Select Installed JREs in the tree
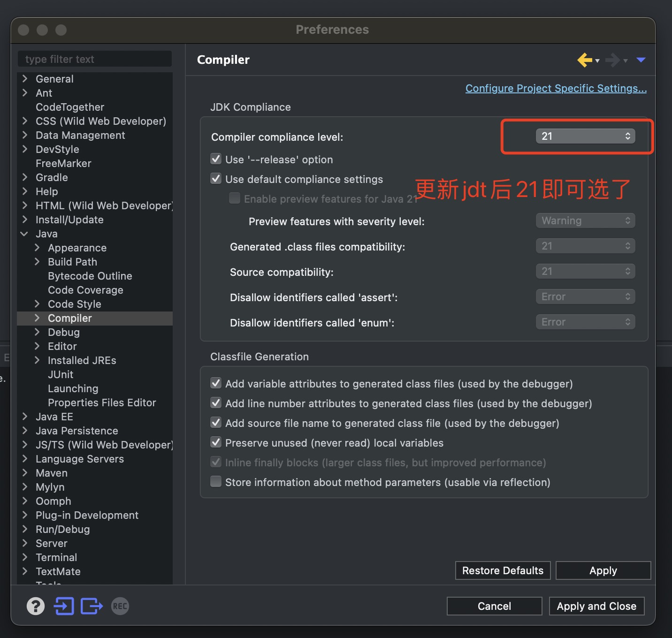The width and height of the screenshot is (672, 638). (x=82, y=360)
